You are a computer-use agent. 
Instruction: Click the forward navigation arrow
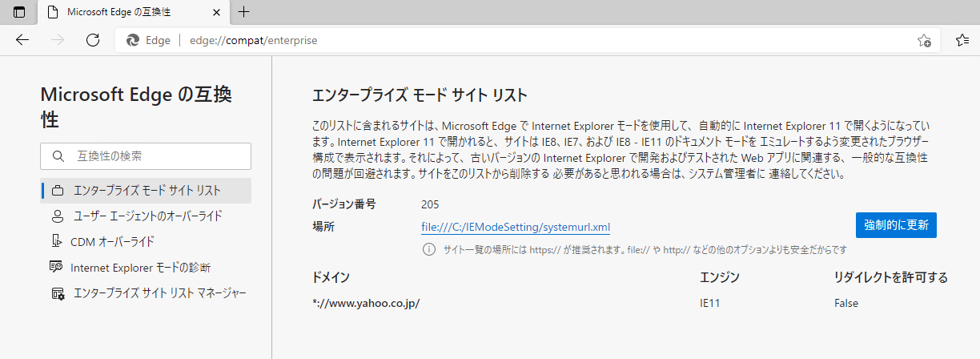click(x=58, y=40)
